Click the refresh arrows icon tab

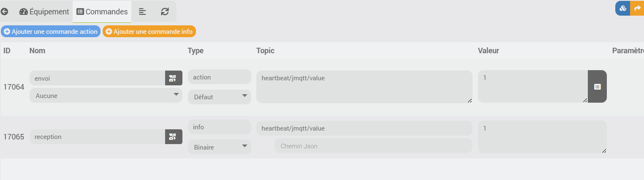tap(165, 12)
